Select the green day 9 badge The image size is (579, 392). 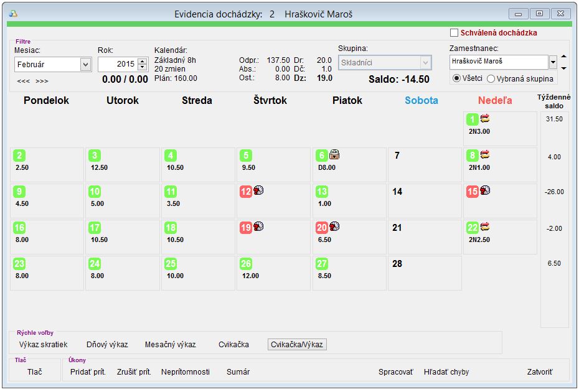[19, 192]
